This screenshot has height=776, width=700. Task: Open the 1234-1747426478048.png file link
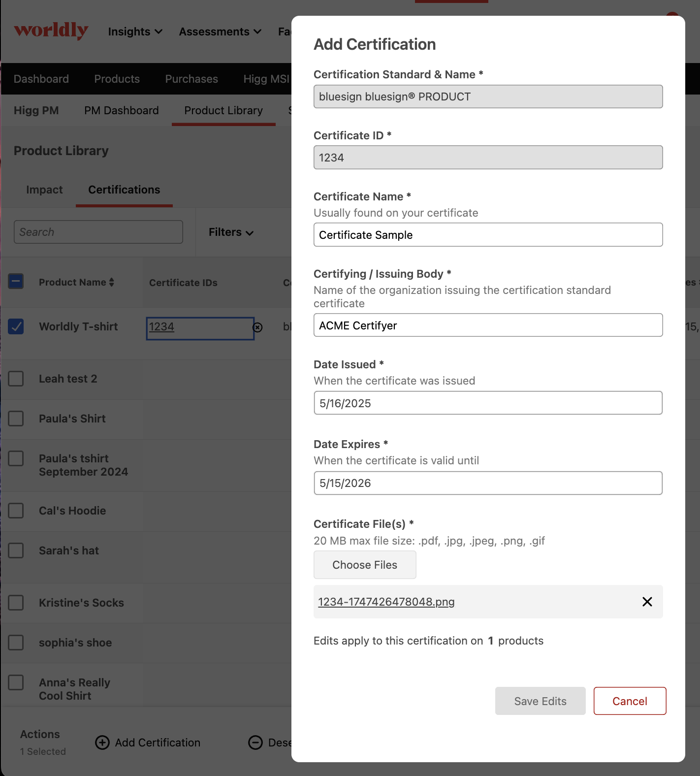point(386,602)
